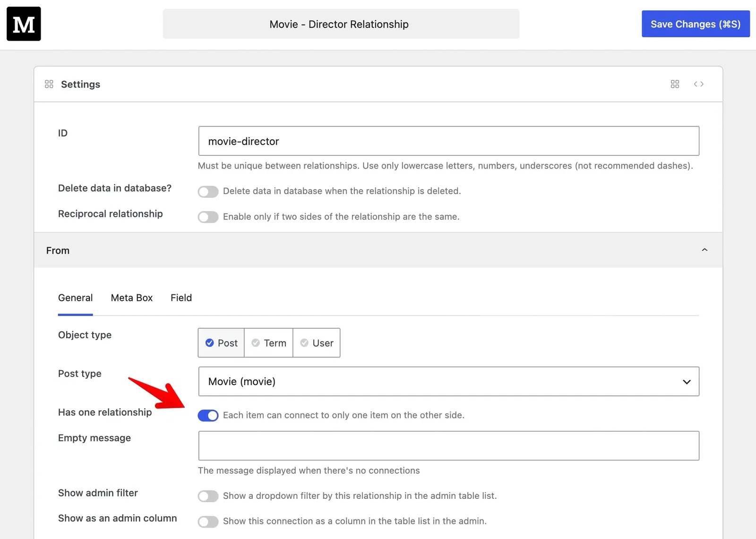Open code view with angle brackets icon
The height and width of the screenshot is (539, 756).
699,84
